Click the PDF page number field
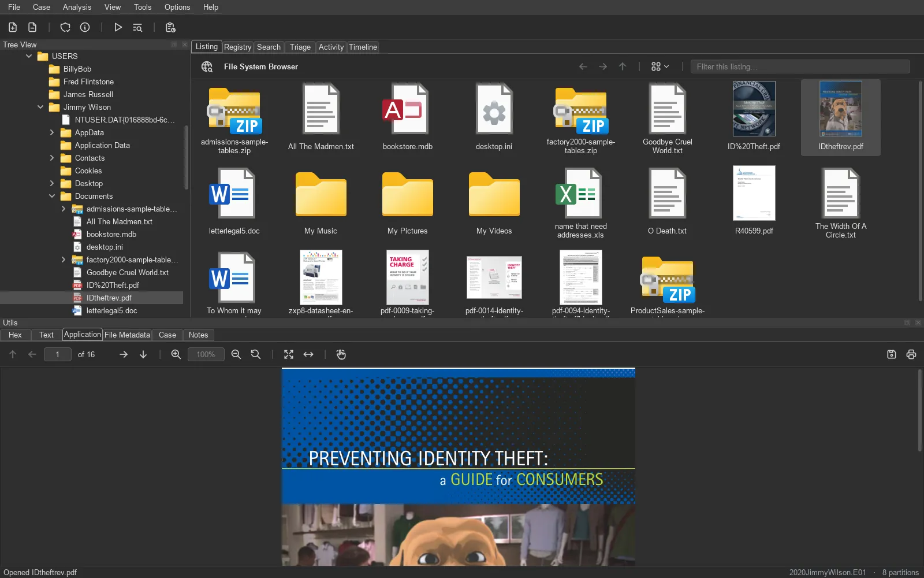924x578 pixels. 57,354
